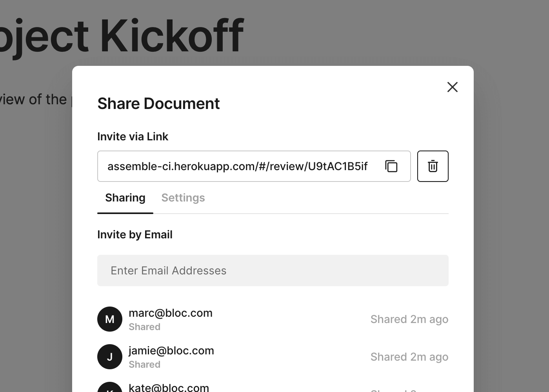Image resolution: width=549 pixels, height=392 pixels.
Task: Copy the invite link to clipboard
Action: coord(391,166)
